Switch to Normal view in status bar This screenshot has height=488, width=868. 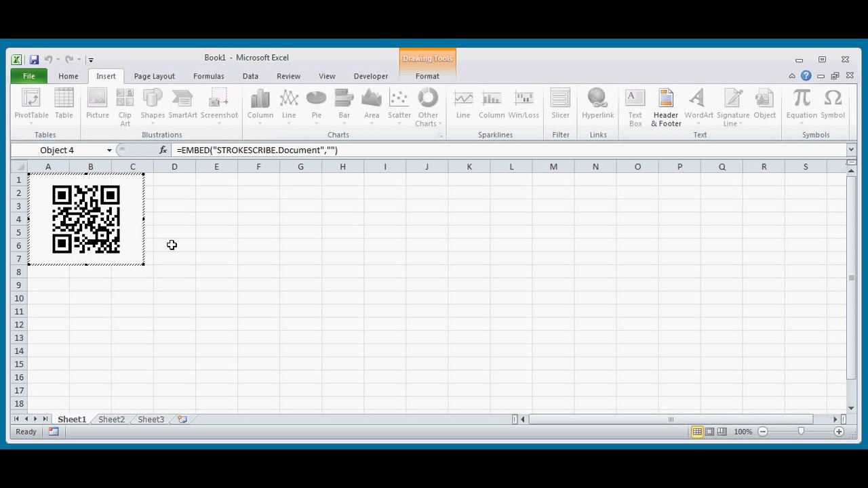pos(697,432)
